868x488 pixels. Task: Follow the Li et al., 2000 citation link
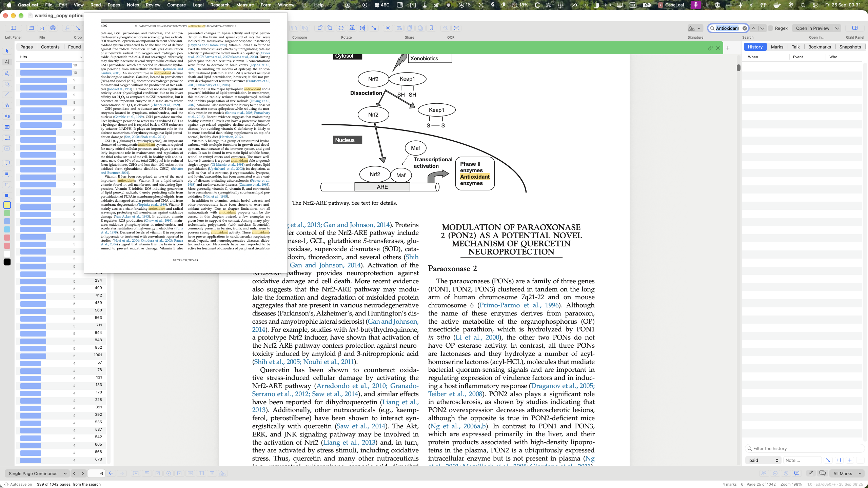click(x=477, y=338)
